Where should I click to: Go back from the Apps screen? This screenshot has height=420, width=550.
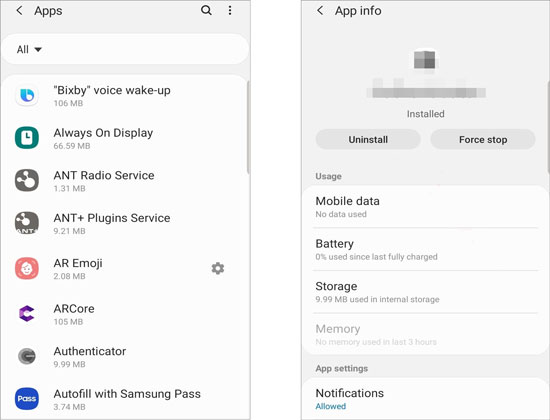click(x=19, y=11)
